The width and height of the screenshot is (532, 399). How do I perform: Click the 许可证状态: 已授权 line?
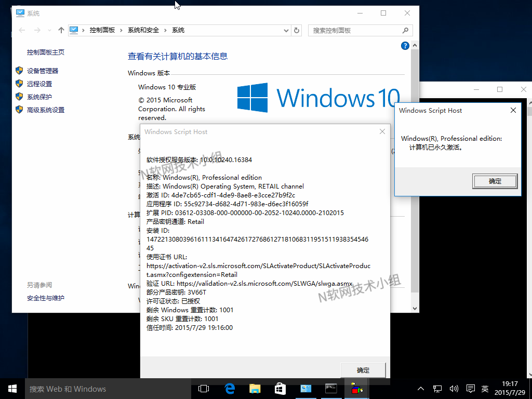coord(173,301)
